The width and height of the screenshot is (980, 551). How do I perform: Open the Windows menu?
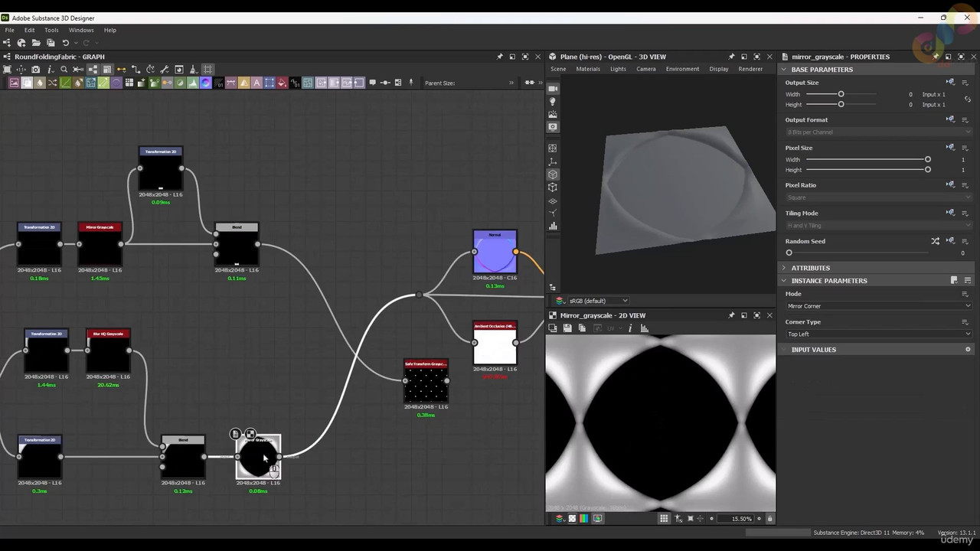click(x=81, y=30)
